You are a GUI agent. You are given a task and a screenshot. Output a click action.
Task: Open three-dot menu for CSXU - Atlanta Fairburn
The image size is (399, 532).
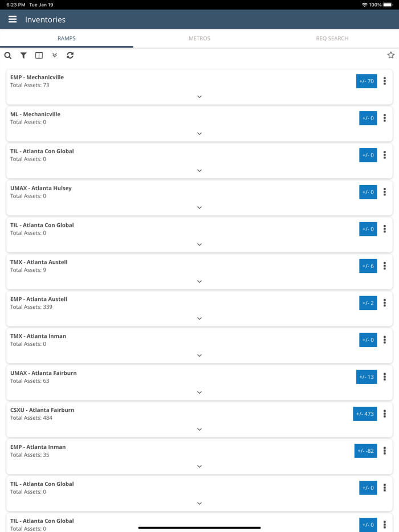click(385, 414)
